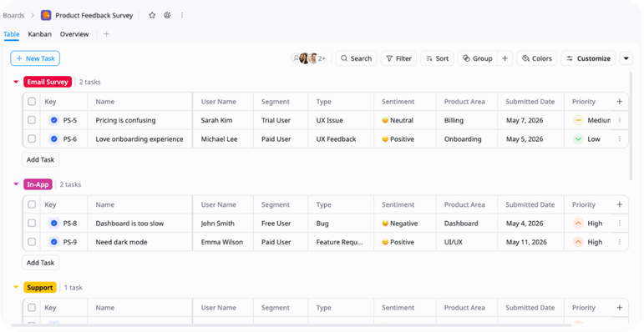Open row menu for Love onboarding experience

[x=619, y=139]
